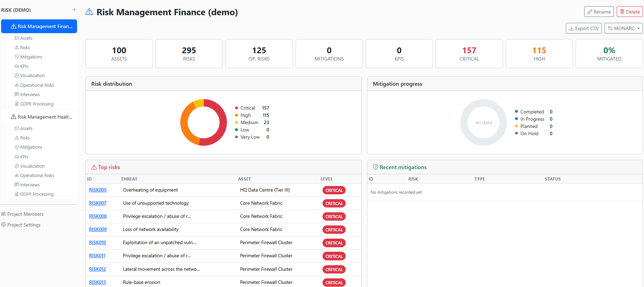Open Project Members page

pyautogui.click(x=22, y=214)
